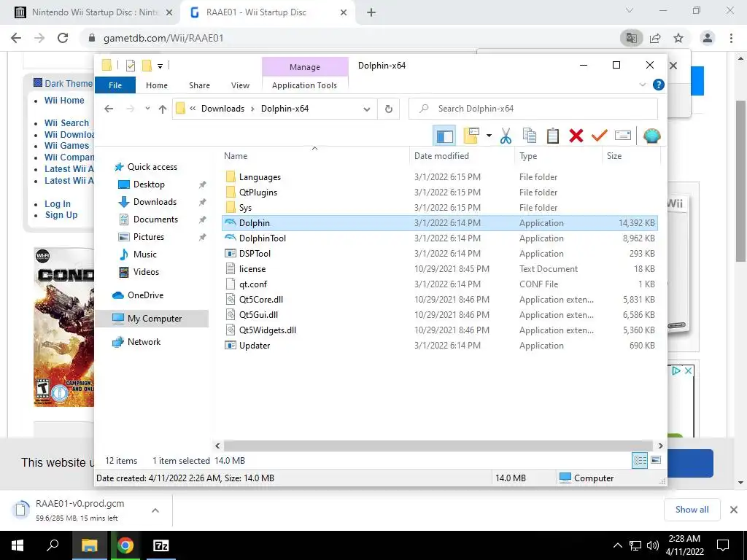Open Quick access in the navigation pane

(x=152, y=167)
